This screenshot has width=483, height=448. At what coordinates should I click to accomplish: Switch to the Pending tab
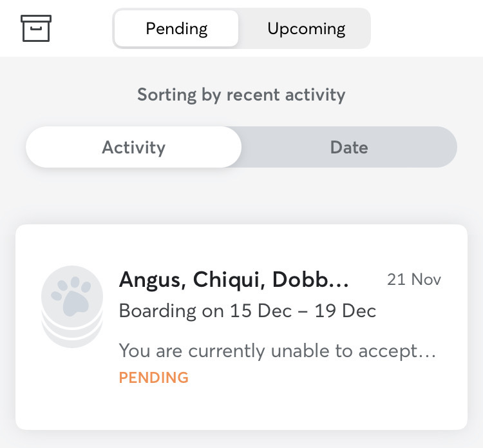click(x=176, y=28)
